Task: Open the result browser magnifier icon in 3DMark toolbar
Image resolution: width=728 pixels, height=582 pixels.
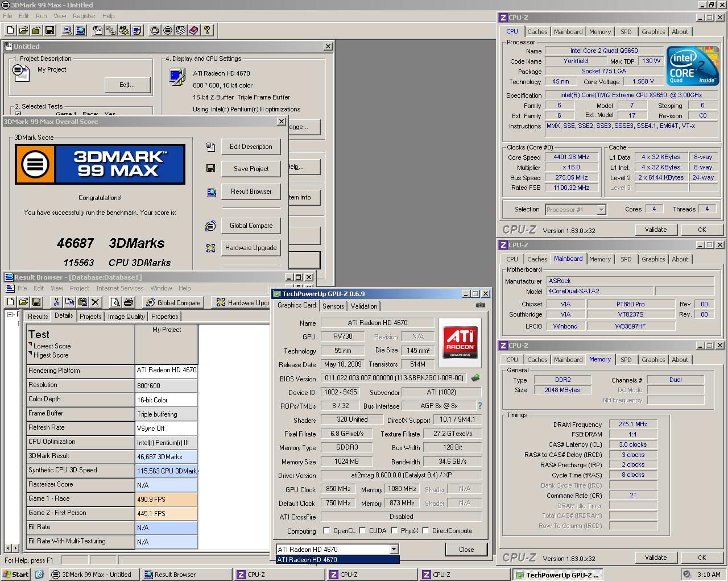Action: coord(80,30)
